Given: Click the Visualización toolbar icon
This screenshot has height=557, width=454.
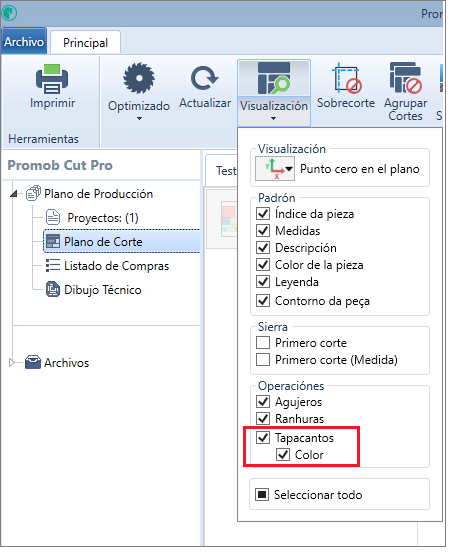Looking at the screenshot, I should click(274, 78).
